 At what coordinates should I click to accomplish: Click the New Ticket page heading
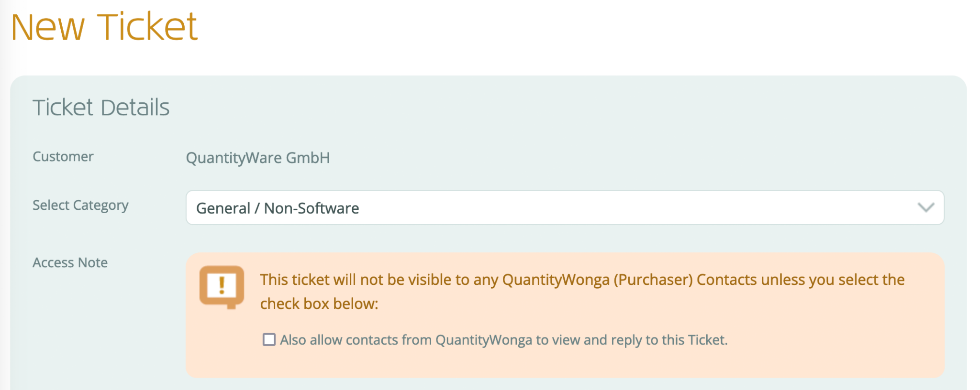tap(105, 26)
